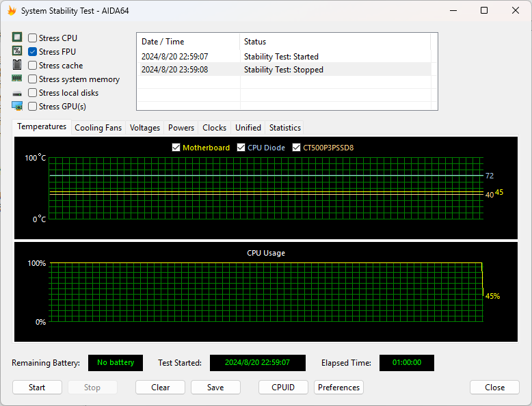532x406 pixels.
Task: Click the Start button
Action: pos(37,388)
